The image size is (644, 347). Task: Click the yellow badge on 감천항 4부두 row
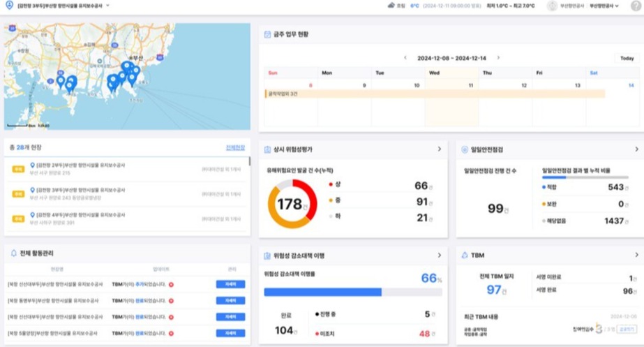click(18, 219)
